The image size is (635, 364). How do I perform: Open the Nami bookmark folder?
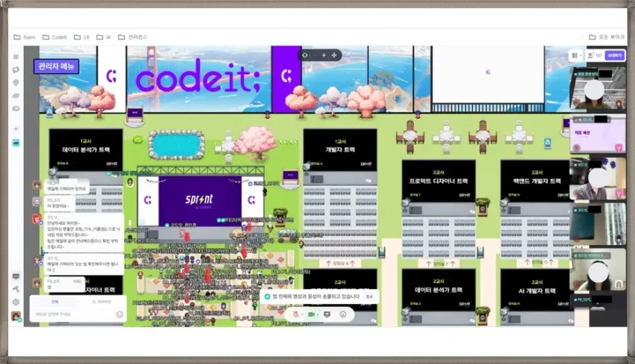[x=25, y=37]
